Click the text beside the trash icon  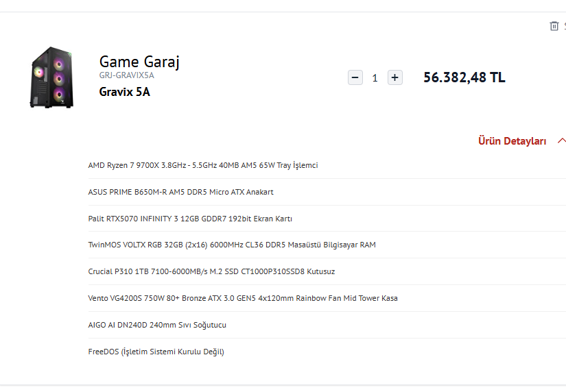click(564, 26)
